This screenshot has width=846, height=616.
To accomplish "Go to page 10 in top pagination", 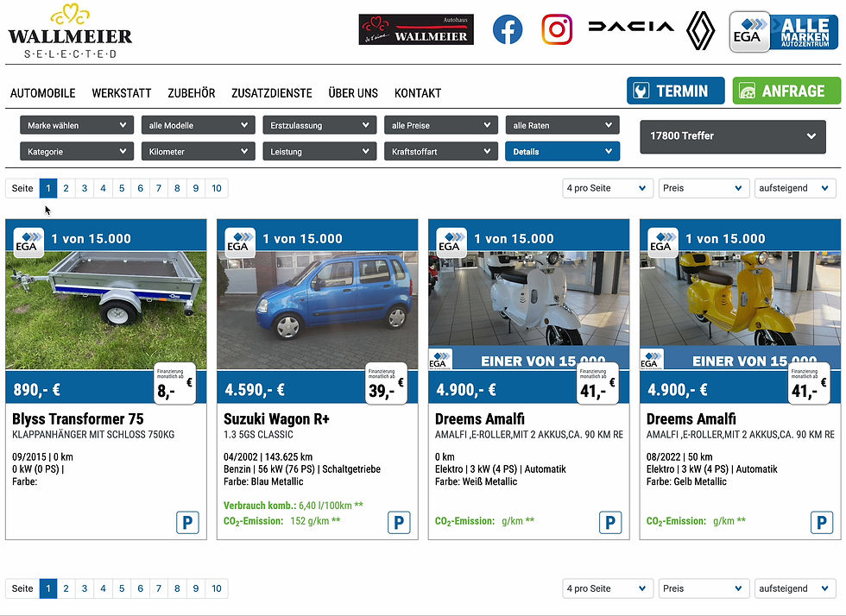I will (217, 188).
